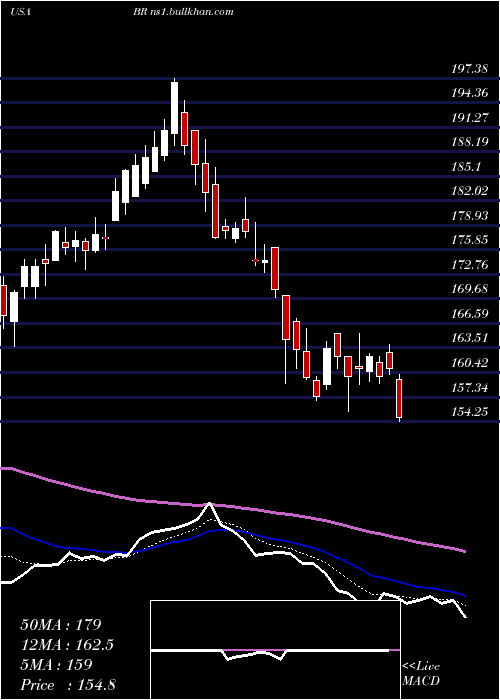Click the 185.1 price level label

point(466,167)
